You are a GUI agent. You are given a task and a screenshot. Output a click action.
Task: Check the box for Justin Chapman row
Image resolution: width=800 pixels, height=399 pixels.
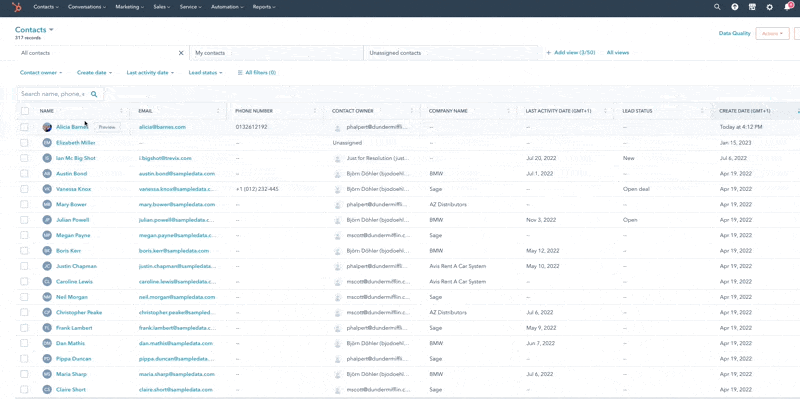tap(24, 266)
